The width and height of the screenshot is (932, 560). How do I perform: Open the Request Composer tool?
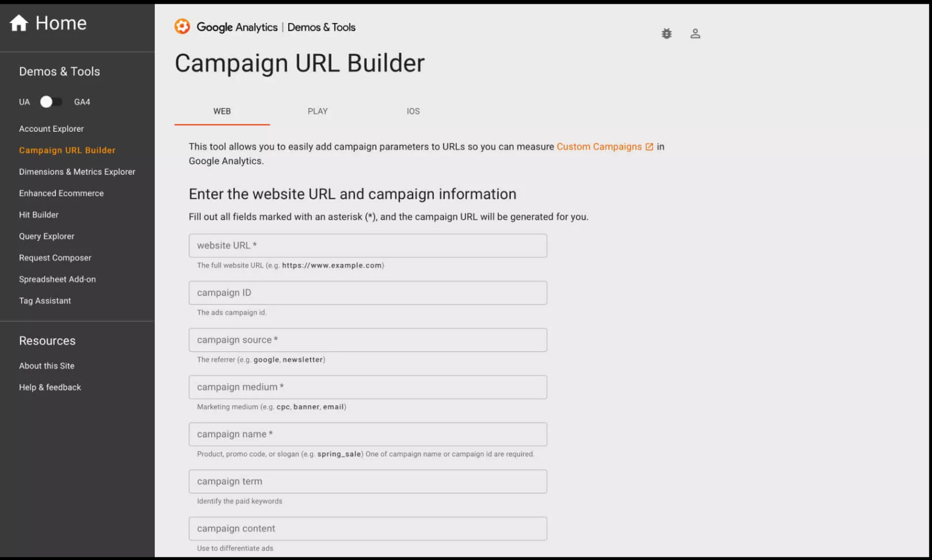pos(55,258)
